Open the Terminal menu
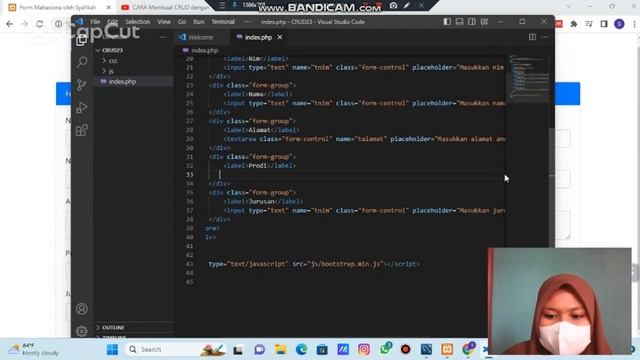 coord(223,22)
